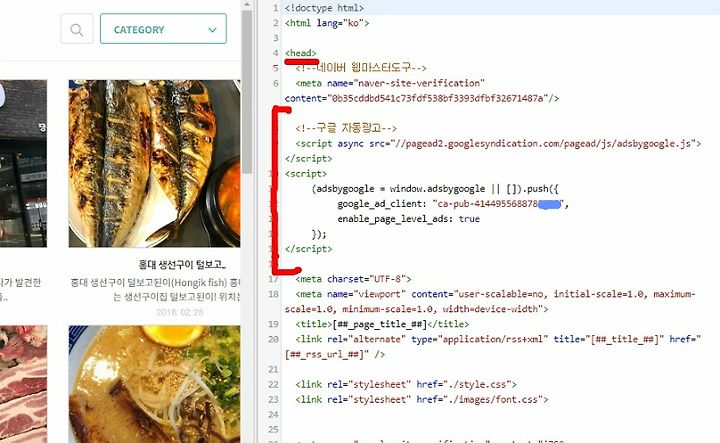Viewport: 720px width, 443px height.
Task: Open the storefront photo thumbnail
Action: point(23,163)
